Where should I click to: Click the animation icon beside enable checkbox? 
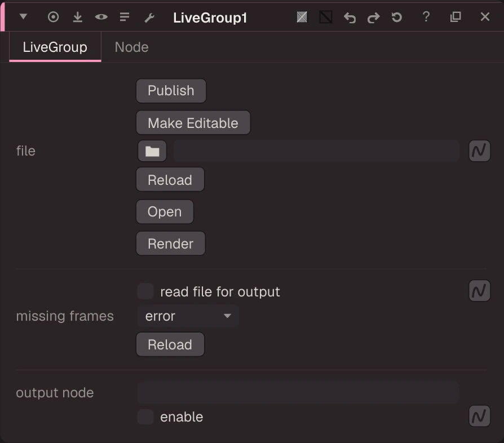(x=479, y=416)
